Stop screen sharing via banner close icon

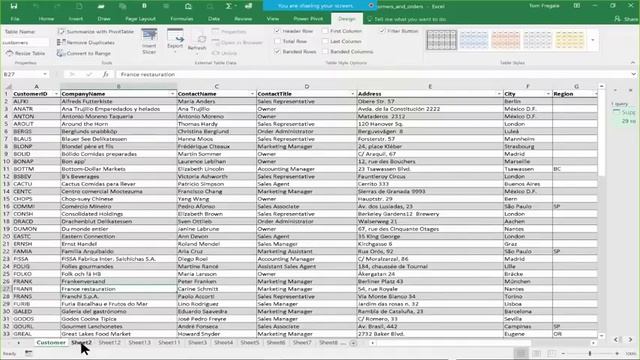[x=371, y=6]
